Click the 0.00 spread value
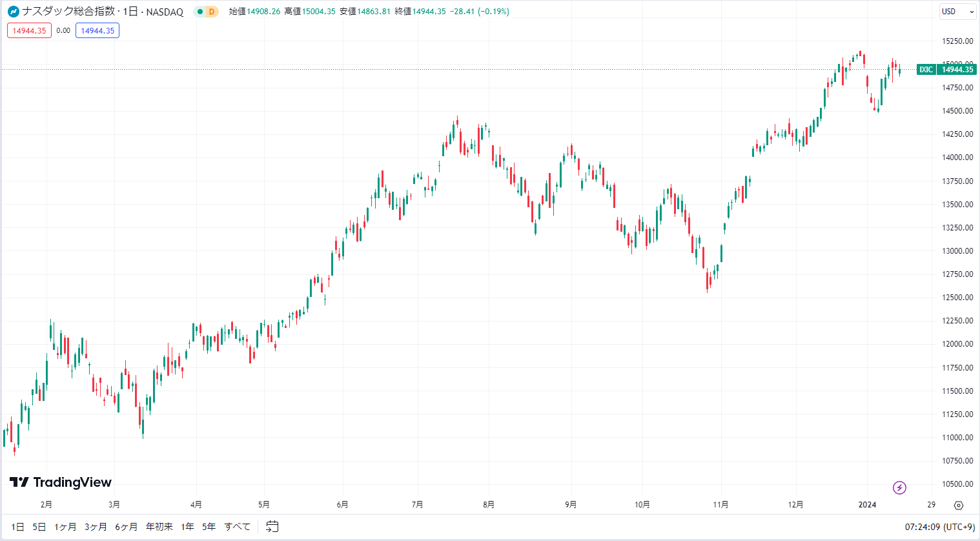Screen dimensions: 980x541 pyautogui.click(x=63, y=30)
